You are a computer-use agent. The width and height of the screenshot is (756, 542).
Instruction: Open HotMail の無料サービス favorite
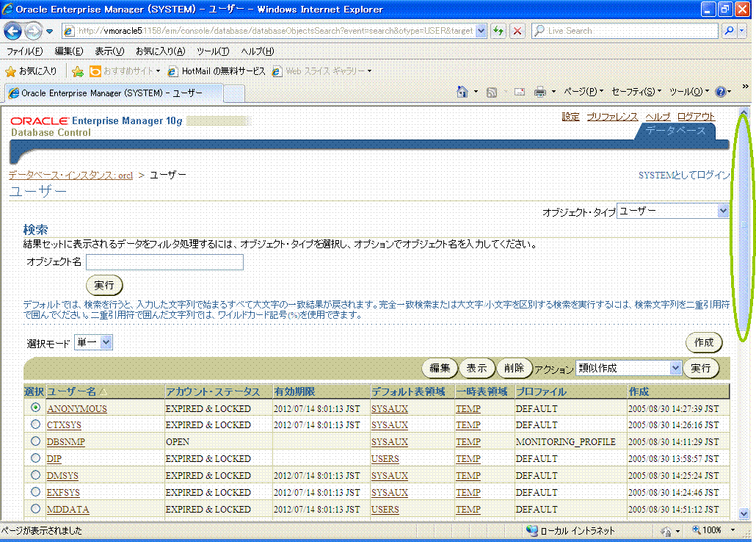pos(217,71)
